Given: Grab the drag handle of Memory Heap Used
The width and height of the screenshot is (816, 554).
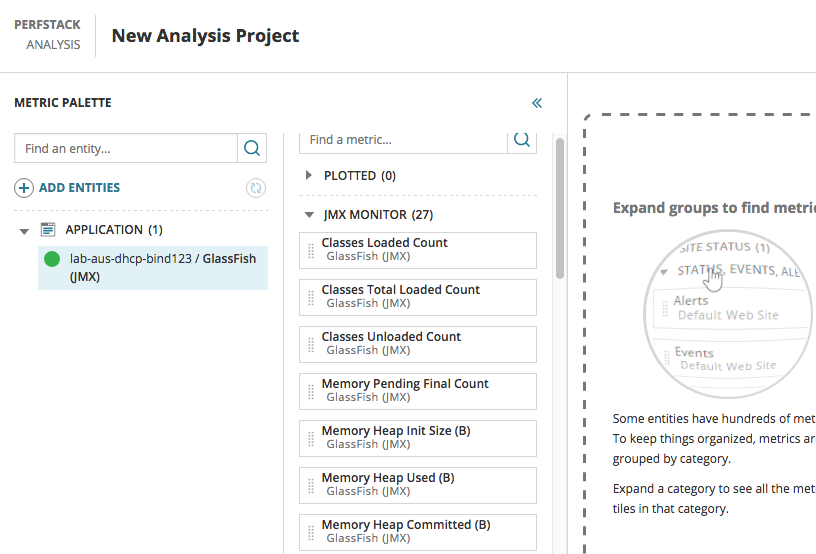Looking at the screenshot, I should pos(311,486).
